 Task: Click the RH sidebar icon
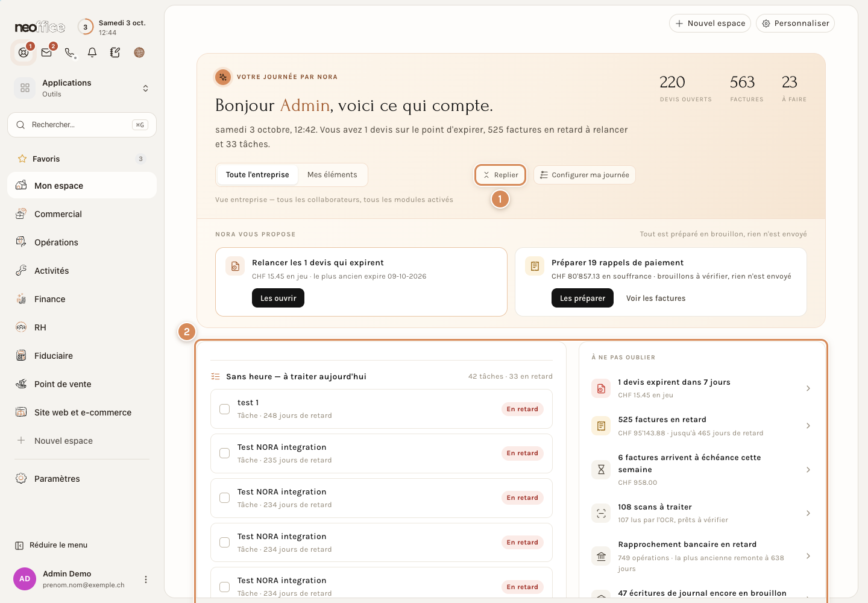click(x=21, y=327)
